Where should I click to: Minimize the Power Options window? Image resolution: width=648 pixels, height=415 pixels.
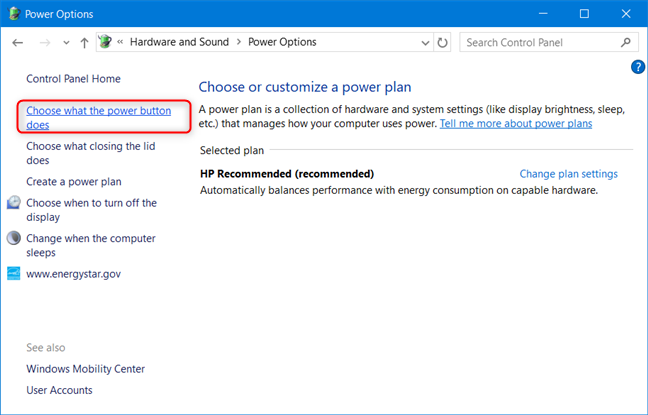pyautogui.click(x=543, y=14)
